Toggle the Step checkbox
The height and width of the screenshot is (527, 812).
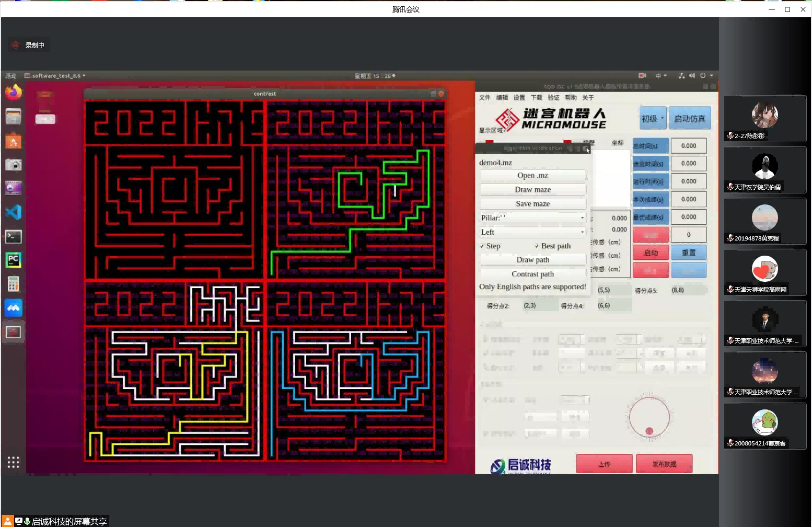pos(482,246)
